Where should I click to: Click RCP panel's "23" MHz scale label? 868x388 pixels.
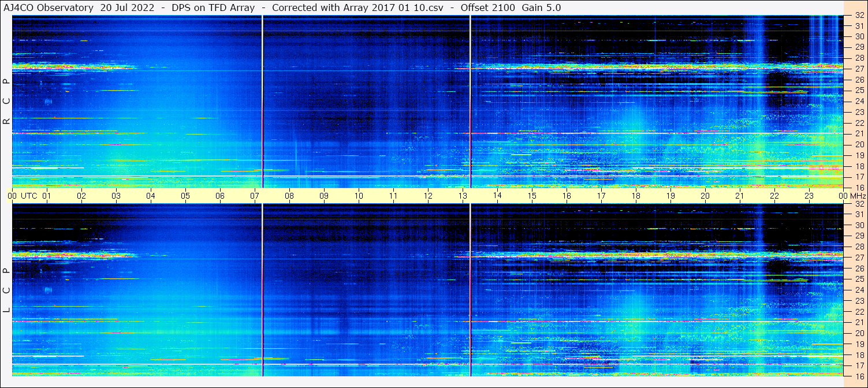(x=859, y=112)
